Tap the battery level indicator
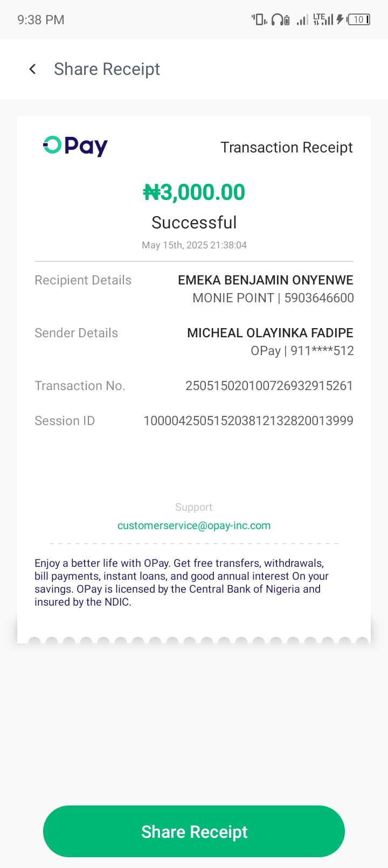 coord(359,20)
